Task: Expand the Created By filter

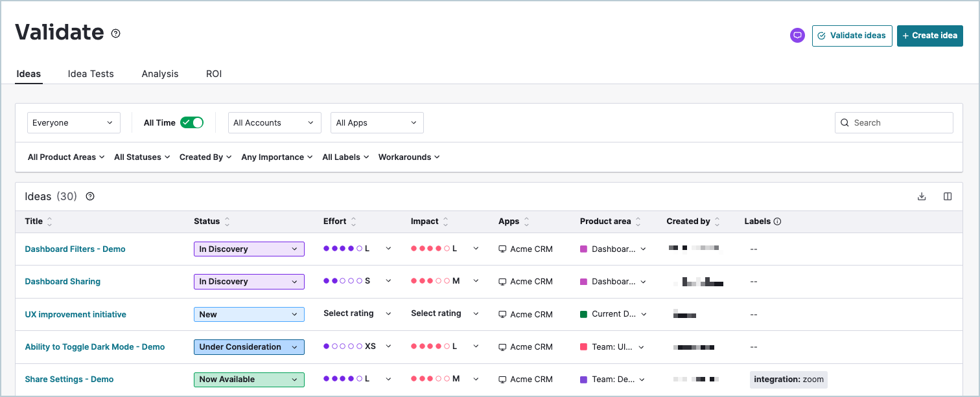Action: click(205, 157)
